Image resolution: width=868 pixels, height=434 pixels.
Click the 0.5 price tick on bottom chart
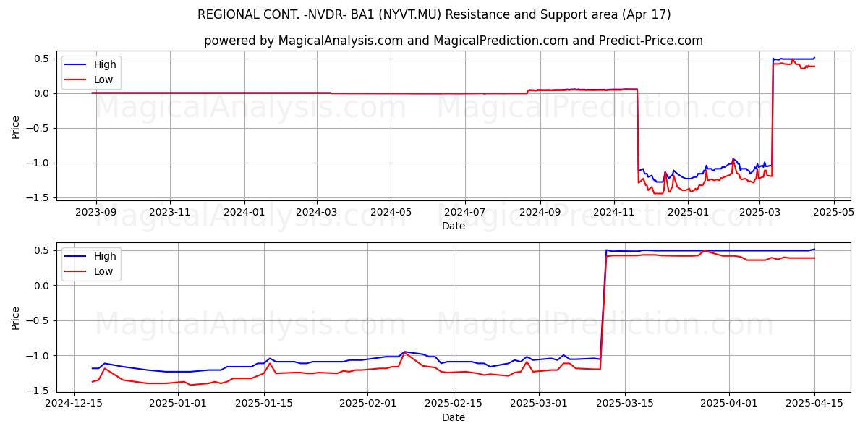click(x=42, y=251)
